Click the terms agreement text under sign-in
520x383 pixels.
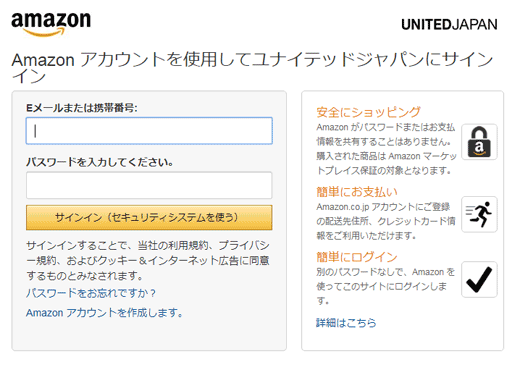148,261
